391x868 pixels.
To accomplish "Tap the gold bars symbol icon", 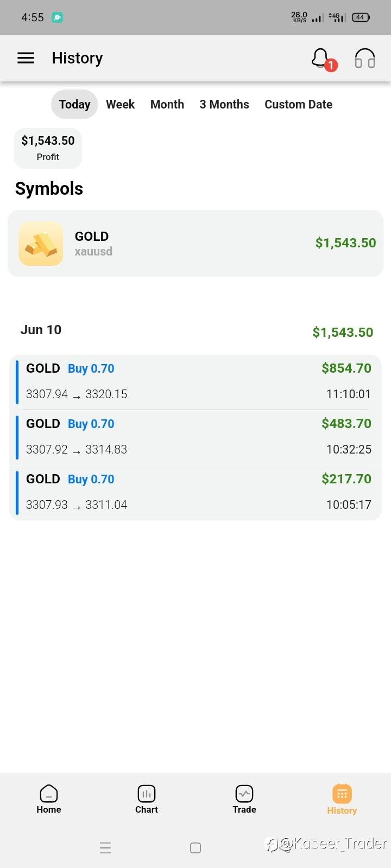I will point(41,244).
